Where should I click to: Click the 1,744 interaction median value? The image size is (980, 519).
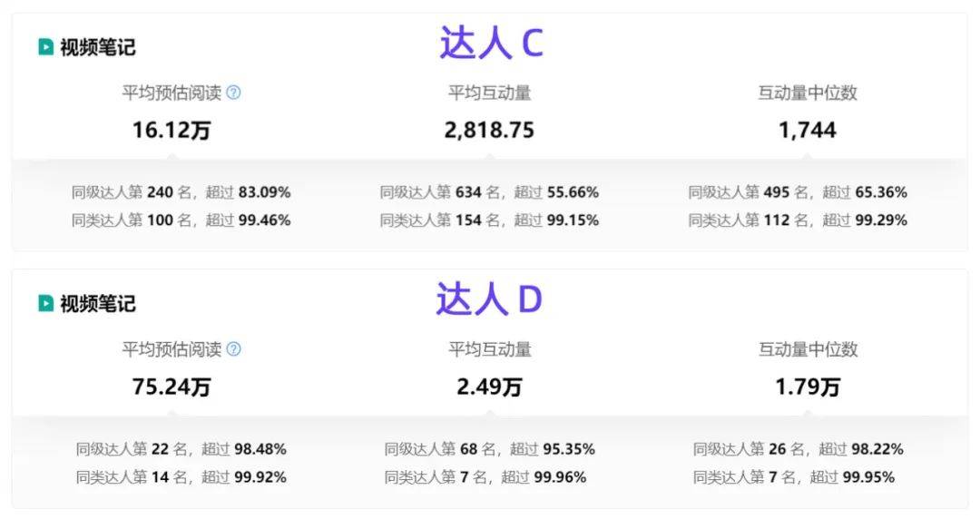(x=807, y=130)
